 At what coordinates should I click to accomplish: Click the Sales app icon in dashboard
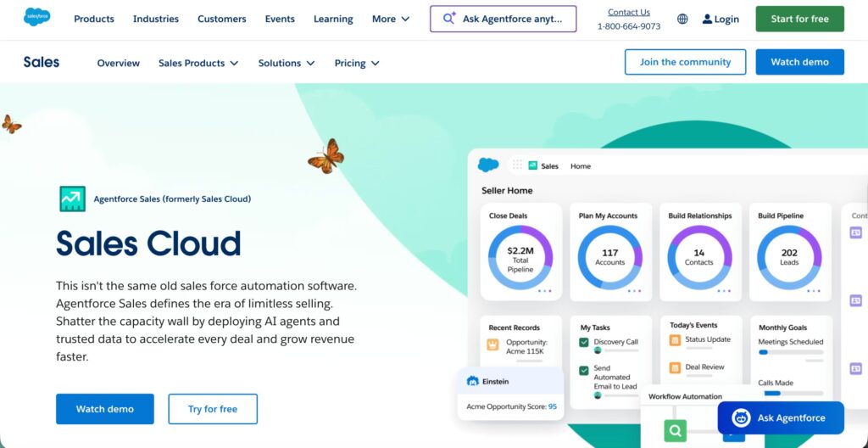coord(532,165)
